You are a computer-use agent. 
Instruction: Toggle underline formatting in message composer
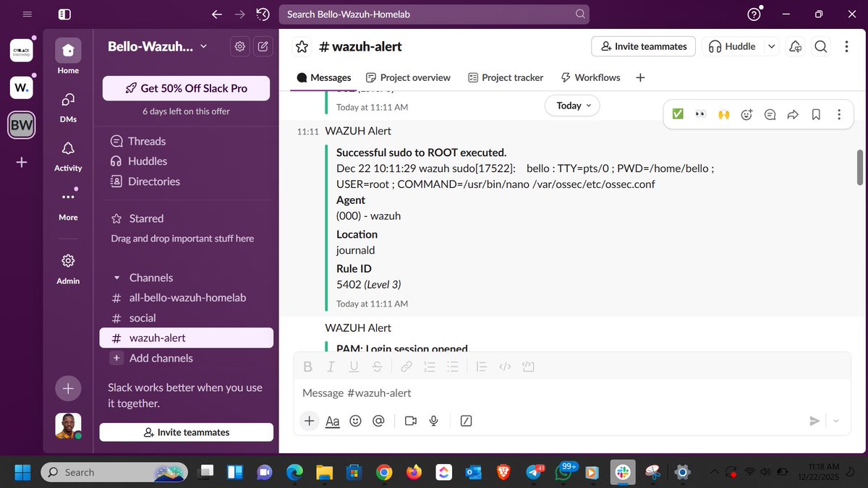[354, 367]
